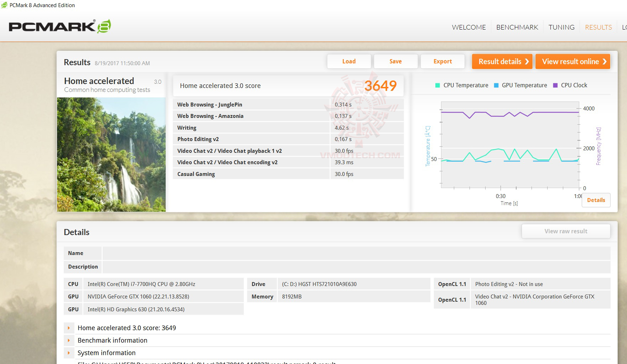Viewport: 627px width, 364px height.
Task: Export the result file
Action: click(x=442, y=61)
